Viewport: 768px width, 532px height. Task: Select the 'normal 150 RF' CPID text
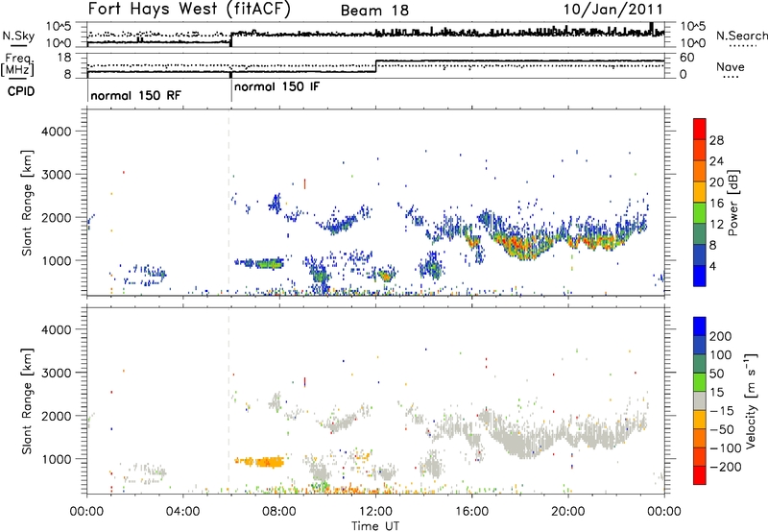(x=135, y=95)
